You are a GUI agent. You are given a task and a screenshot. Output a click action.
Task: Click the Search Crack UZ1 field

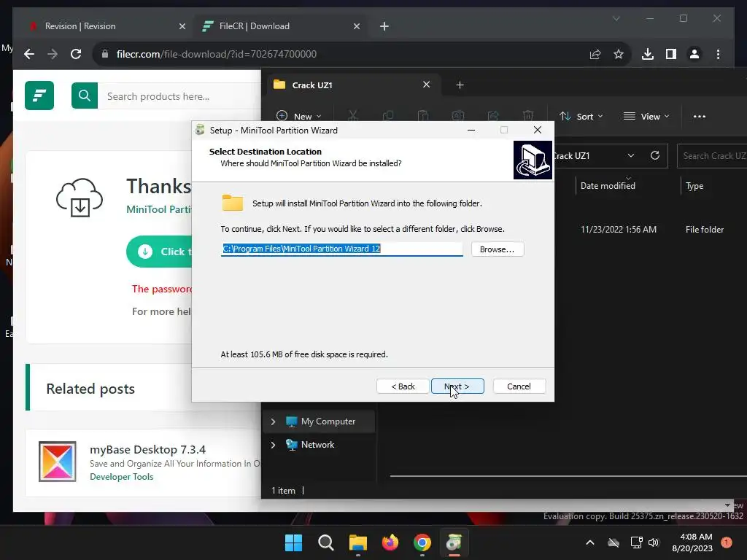[712, 156]
